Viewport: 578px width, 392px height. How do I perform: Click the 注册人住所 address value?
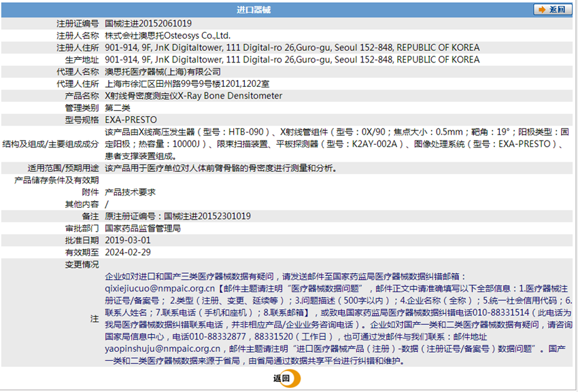click(x=292, y=48)
